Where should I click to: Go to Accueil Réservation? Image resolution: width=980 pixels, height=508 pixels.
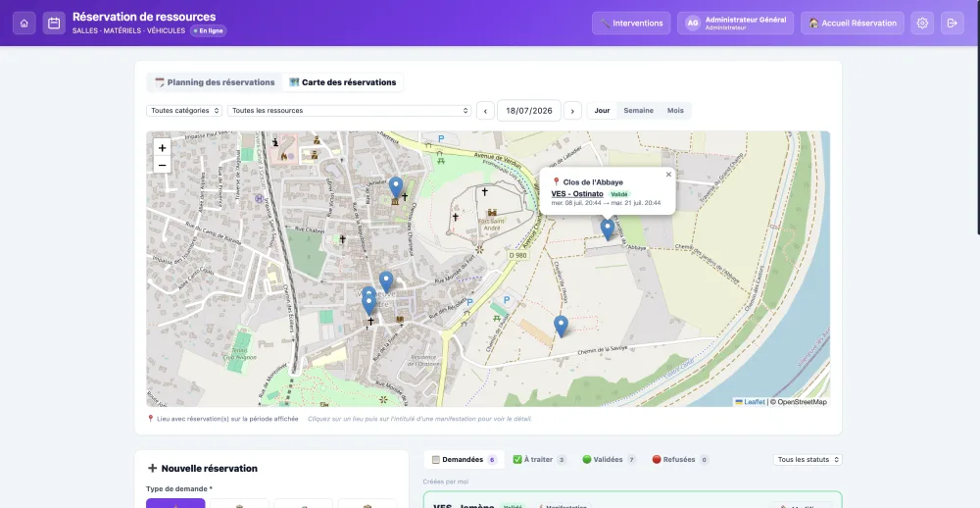point(852,24)
